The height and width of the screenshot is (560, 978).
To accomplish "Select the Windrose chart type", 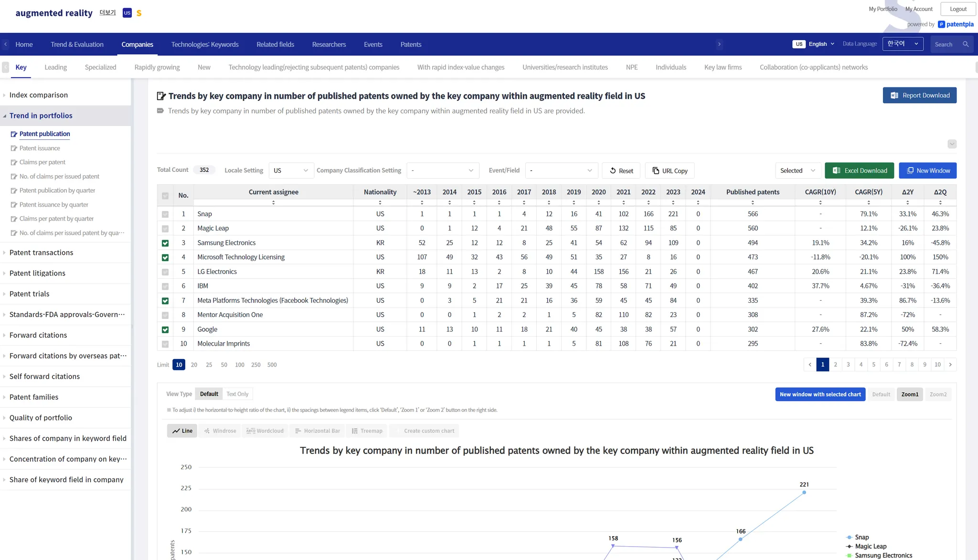I will 220,431.
